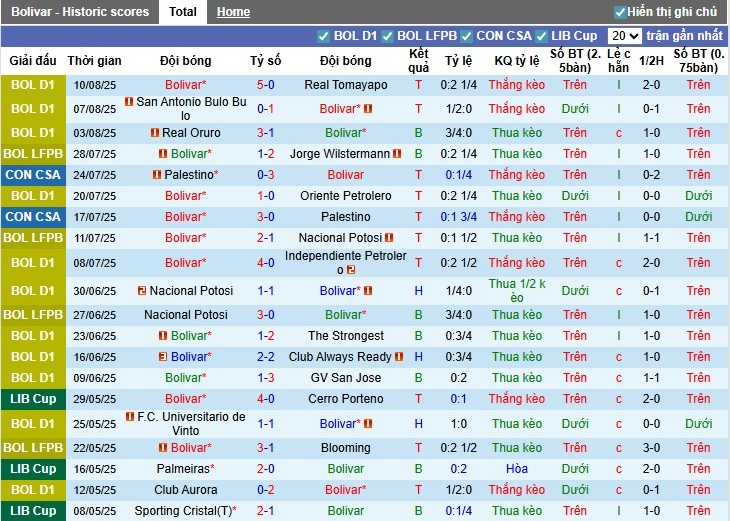Click LIB Cup league label on 29/05/25
The height and width of the screenshot is (521, 730).
pos(33,399)
